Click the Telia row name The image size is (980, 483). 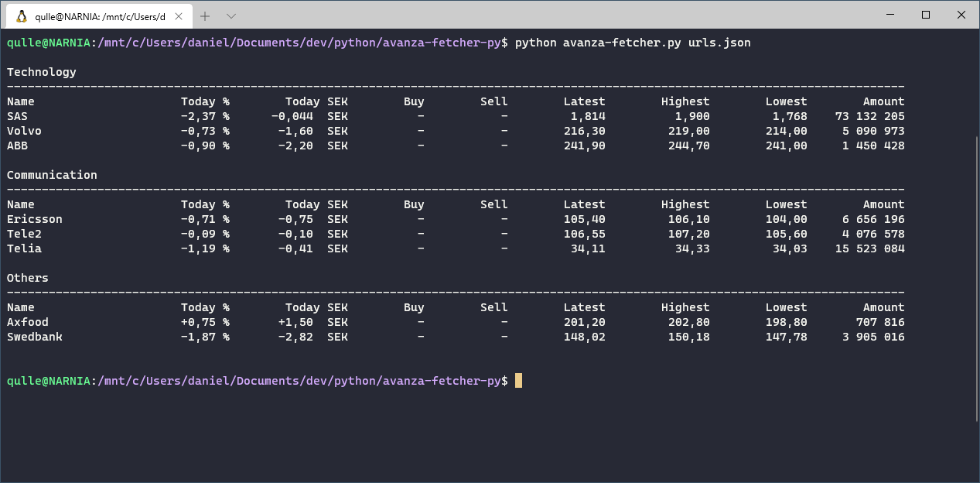pos(24,248)
